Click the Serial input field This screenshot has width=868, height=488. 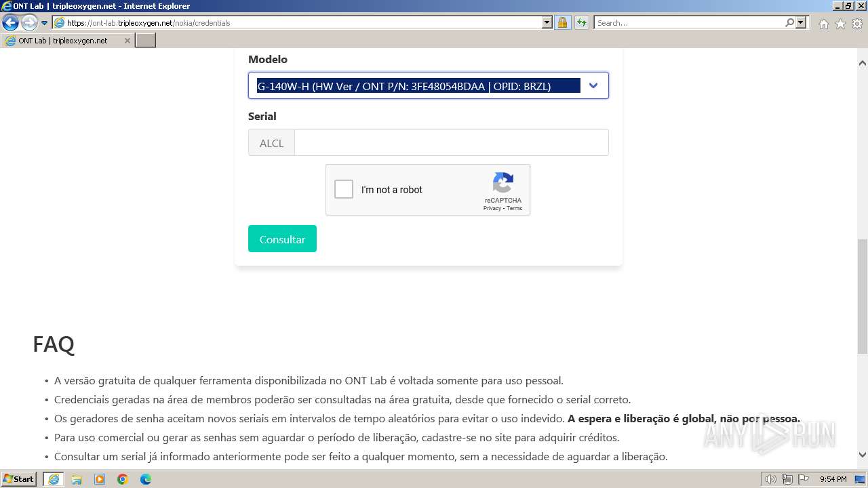tap(452, 142)
